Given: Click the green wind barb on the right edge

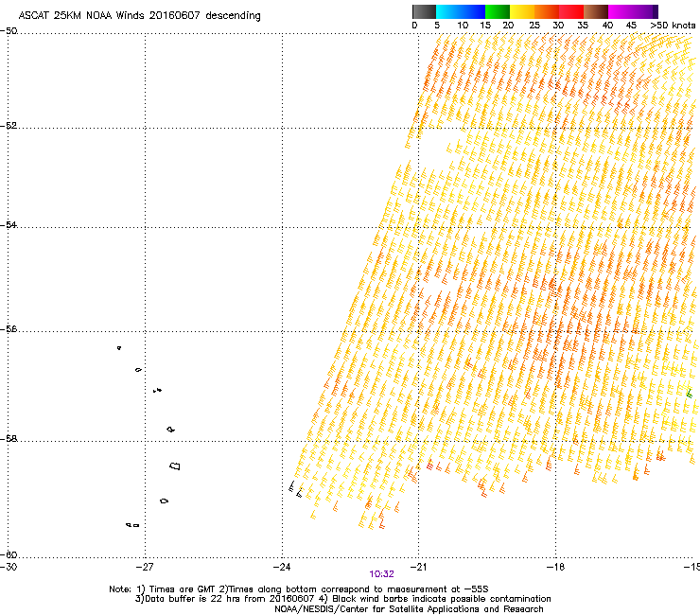Looking at the screenshot, I should point(690,393).
